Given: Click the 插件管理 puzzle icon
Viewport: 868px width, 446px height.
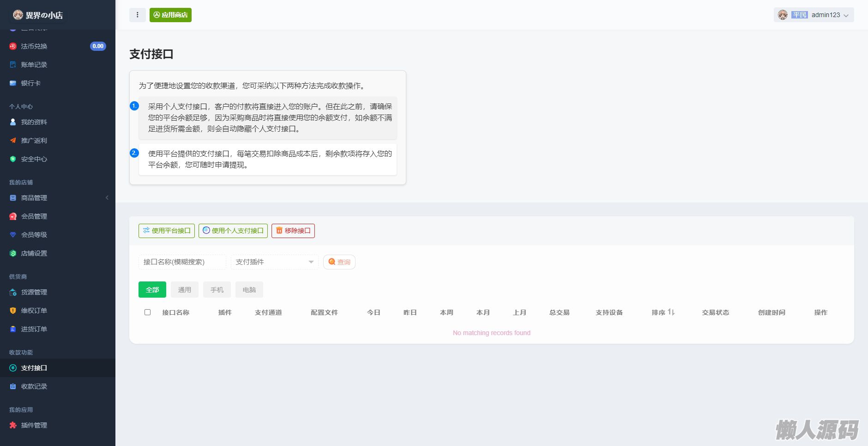Looking at the screenshot, I should pyautogui.click(x=13, y=425).
